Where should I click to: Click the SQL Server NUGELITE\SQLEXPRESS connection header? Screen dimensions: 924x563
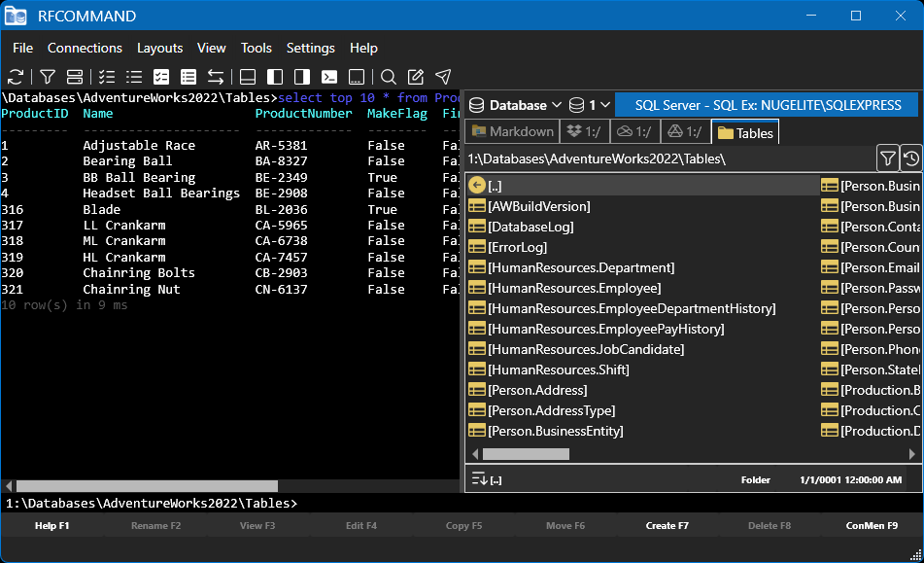click(x=767, y=105)
